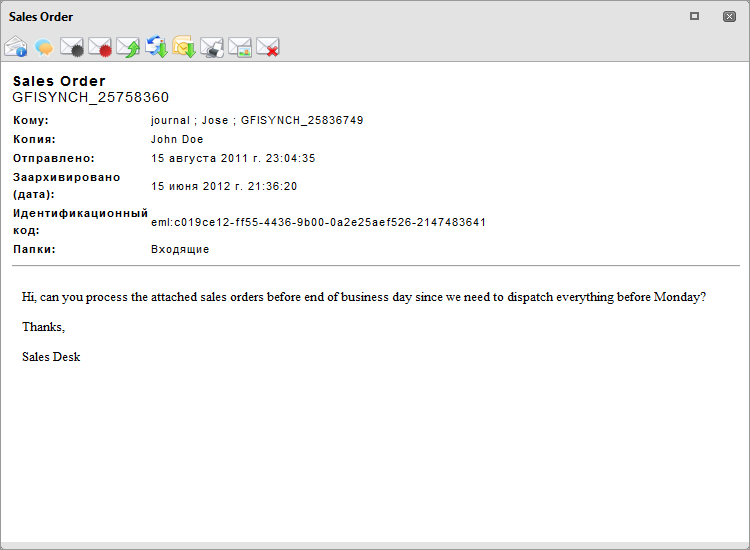Click the eml identification code value
750x550 pixels.
point(318,222)
